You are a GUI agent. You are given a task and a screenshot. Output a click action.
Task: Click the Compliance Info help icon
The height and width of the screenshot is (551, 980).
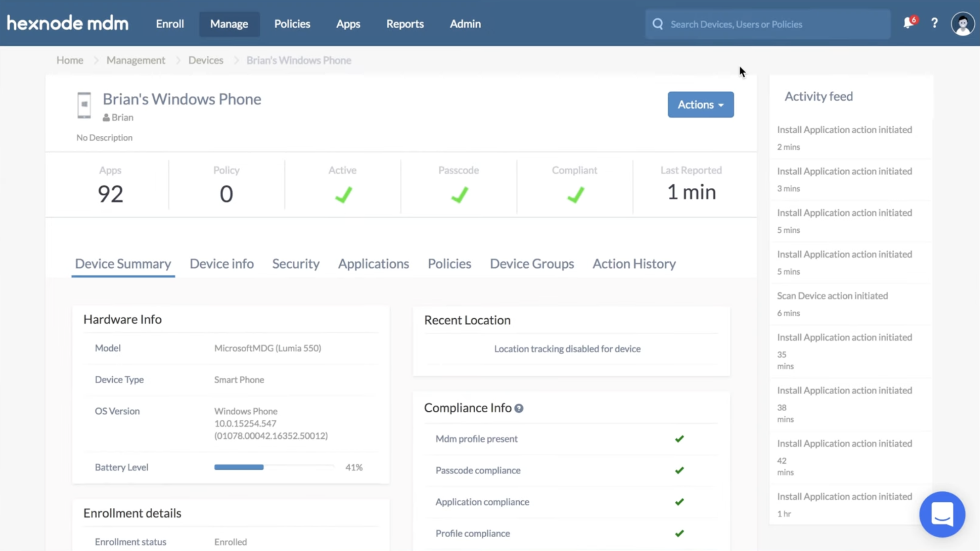point(519,408)
